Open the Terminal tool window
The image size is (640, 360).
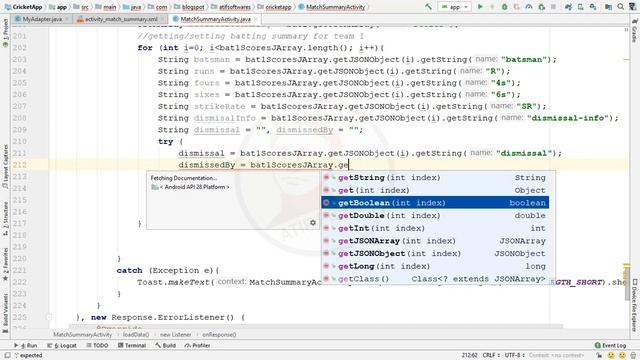[x=132, y=345]
